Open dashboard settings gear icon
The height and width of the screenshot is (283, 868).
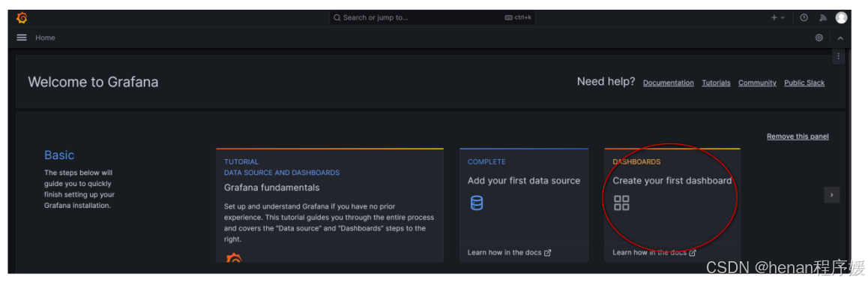pos(819,38)
